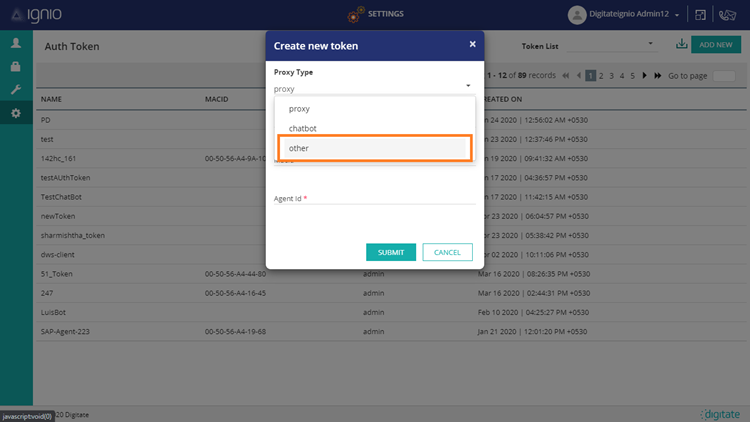750x422 pixels.
Task: Click the Agent Id input field
Action: [x=374, y=210]
